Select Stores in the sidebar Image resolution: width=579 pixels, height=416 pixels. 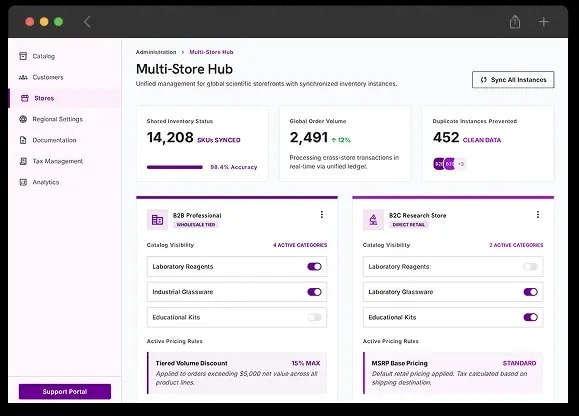click(x=65, y=98)
